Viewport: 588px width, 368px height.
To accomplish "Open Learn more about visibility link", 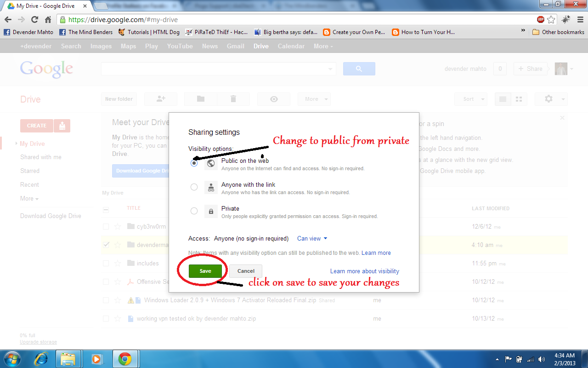I will coord(365,271).
